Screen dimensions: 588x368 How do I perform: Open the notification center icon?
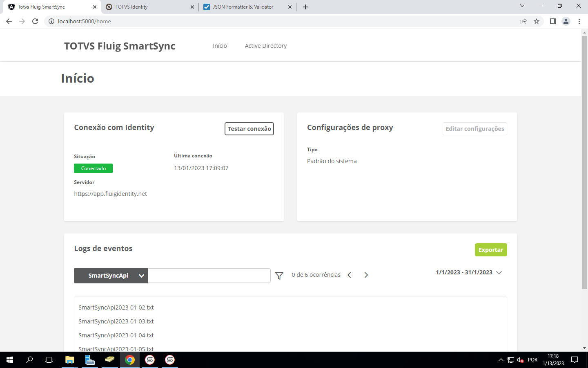click(x=575, y=360)
